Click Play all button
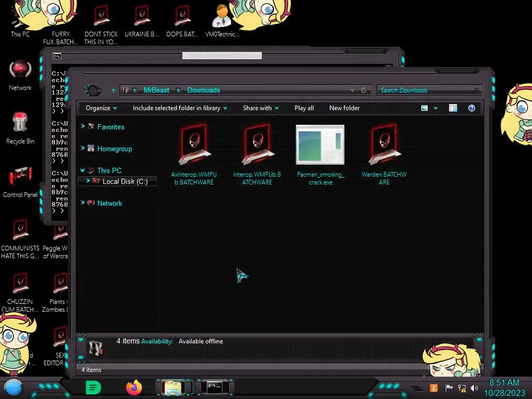 304,108
